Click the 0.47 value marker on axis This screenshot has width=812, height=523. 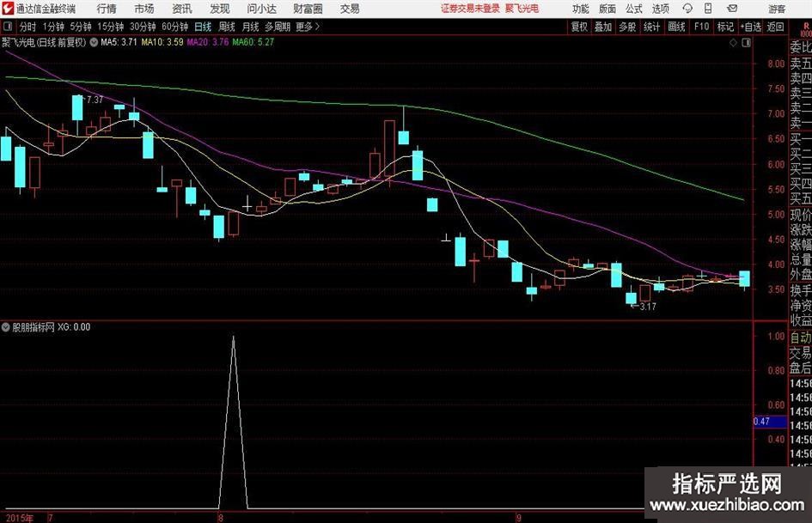[x=770, y=422]
